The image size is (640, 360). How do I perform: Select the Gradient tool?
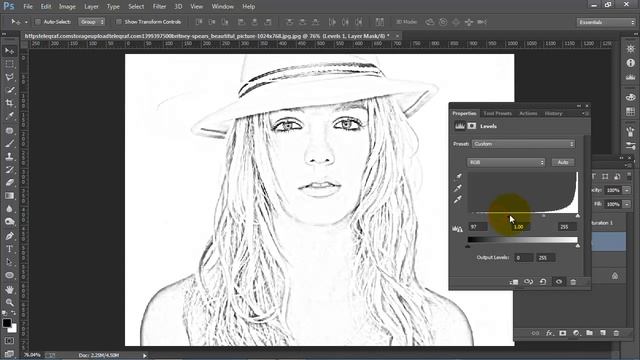click(9, 196)
